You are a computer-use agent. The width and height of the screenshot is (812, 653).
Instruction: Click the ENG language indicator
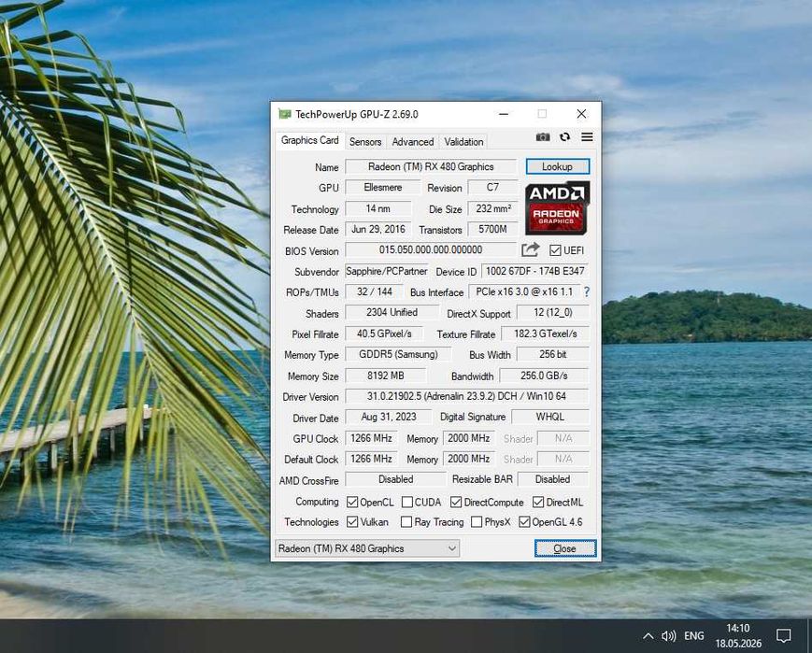coord(694,636)
